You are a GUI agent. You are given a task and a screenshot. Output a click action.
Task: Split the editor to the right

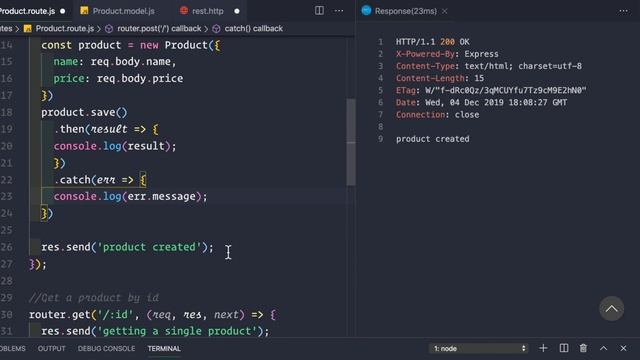pos(319,11)
